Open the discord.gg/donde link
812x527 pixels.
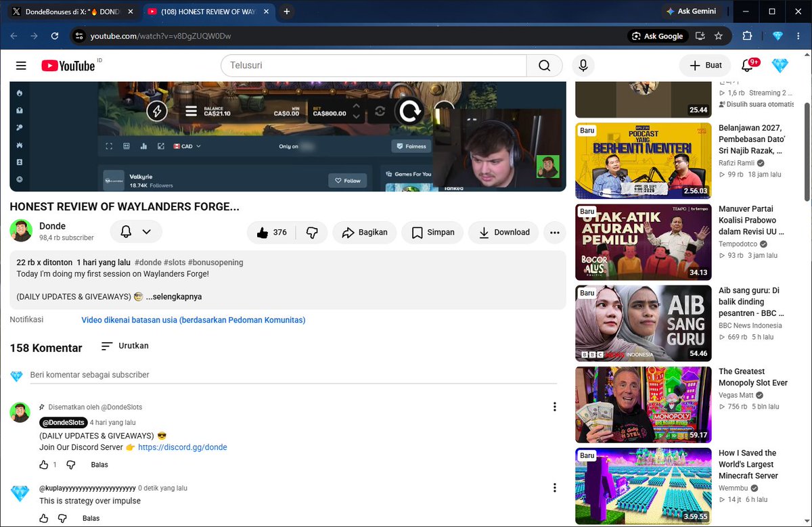(183, 447)
